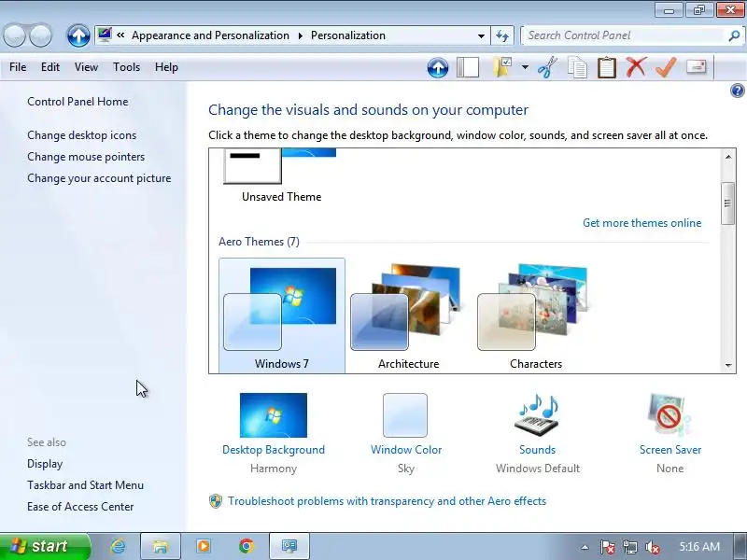This screenshot has height=560, width=747.
Task: Click the Forward navigation button
Action: pos(40,35)
